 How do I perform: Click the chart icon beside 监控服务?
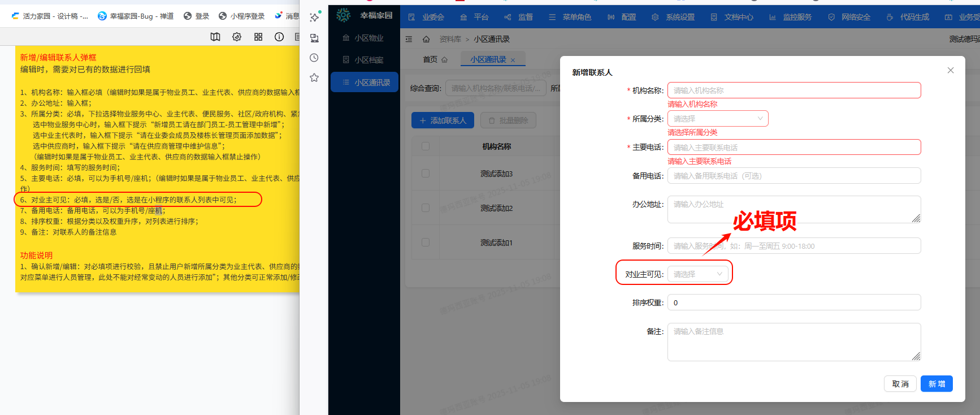[773, 17]
